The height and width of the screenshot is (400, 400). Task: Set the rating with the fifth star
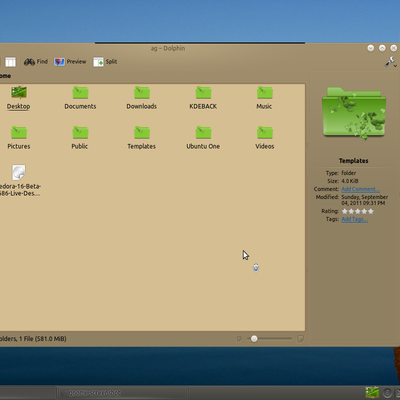371,211
